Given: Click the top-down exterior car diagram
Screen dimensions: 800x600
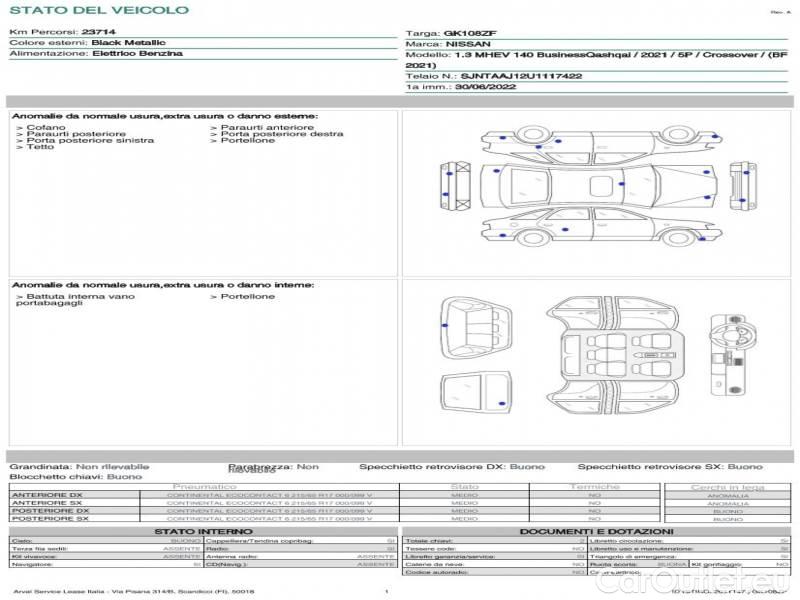Looking at the screenshot, I should [x=596, y=186].
